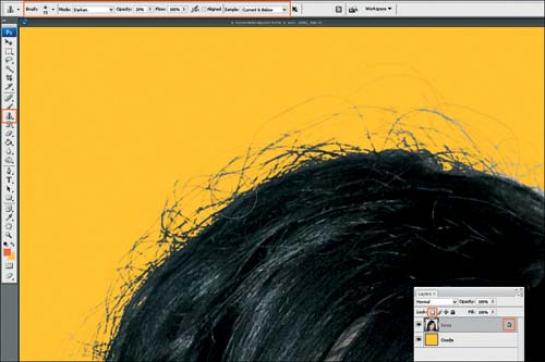Click the lock transparent pixels button
545x362 pixels.
pyautogui.click(x=432, y=312)
